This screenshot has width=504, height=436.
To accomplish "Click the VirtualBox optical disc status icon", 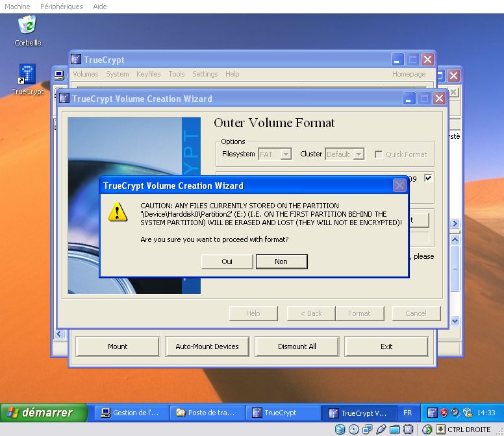I will [353, 430].
